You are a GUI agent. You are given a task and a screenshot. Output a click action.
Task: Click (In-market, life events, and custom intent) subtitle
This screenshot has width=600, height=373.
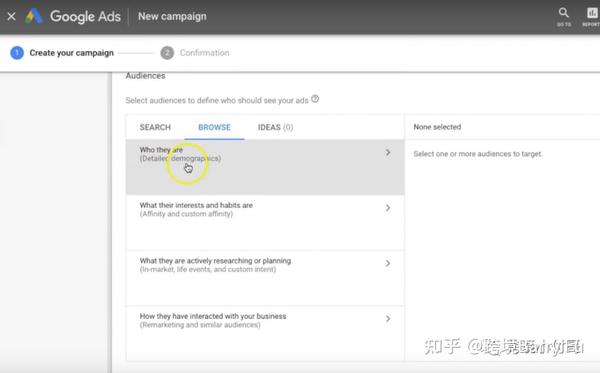coord(208,269)
